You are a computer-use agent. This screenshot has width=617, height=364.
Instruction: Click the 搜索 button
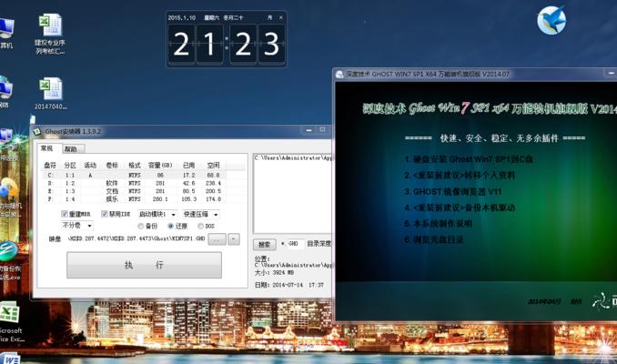pos(264,245)
